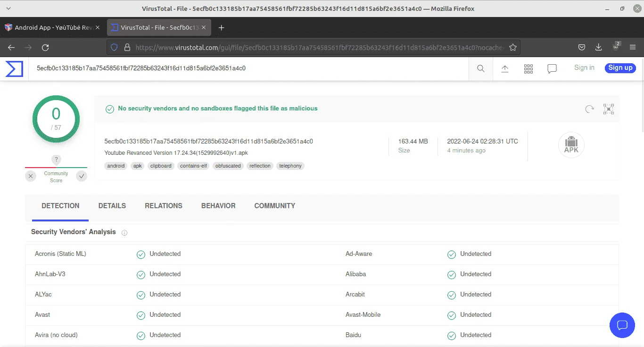Select the VirusTotal browser tab
644x347 pixels.
[x=159, y=27]
